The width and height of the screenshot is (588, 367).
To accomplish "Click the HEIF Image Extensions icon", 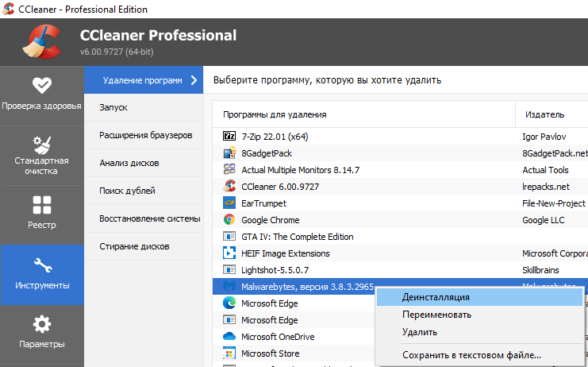I will [x=229, y=253].
